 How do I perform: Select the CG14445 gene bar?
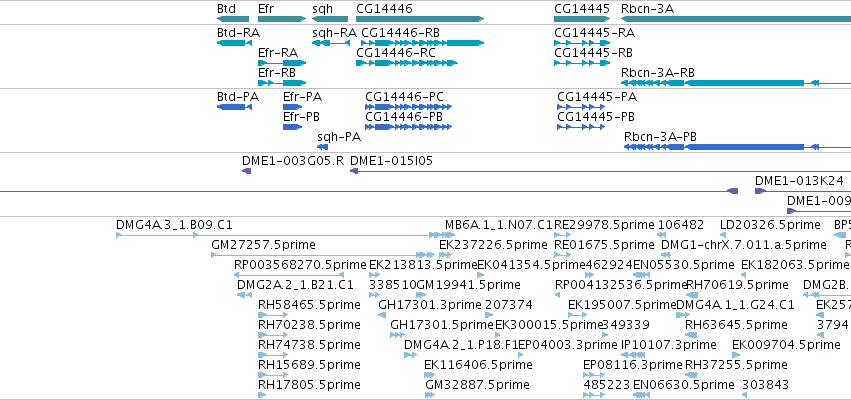coord(582,19)
